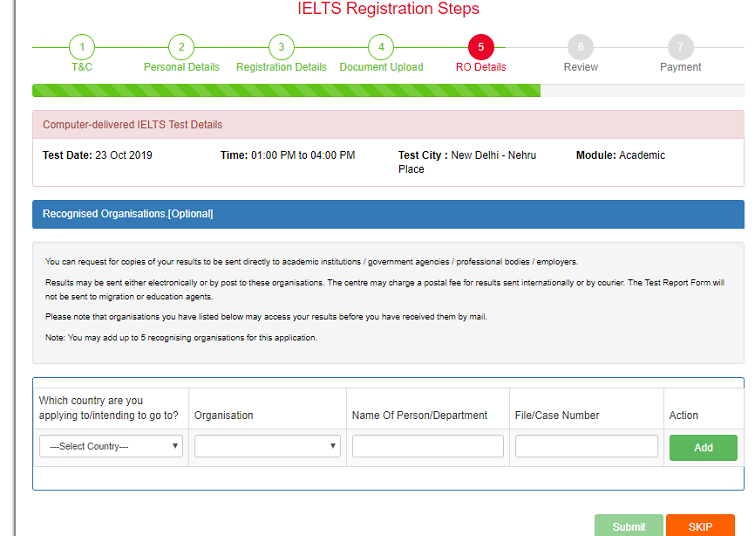Select step 5 RO Details circle
This screenshot has width=755, height=536.
(481, 47)
